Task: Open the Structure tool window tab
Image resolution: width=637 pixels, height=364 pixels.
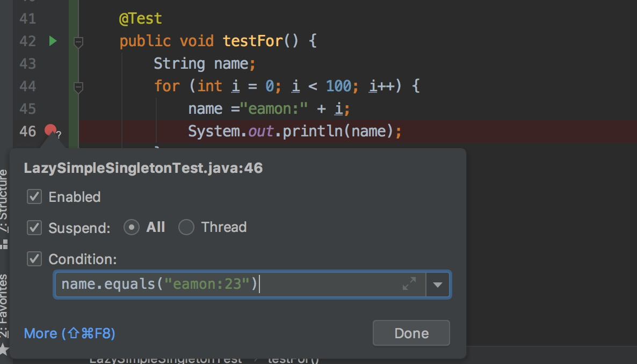Action: [4, 201]
